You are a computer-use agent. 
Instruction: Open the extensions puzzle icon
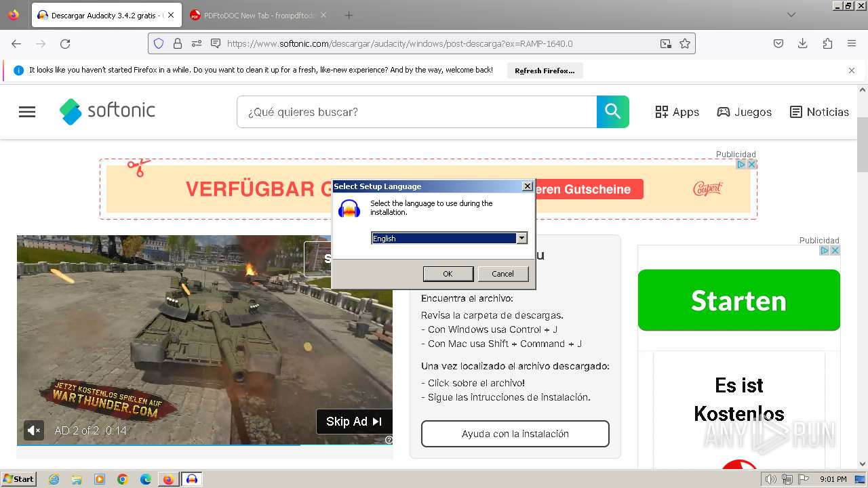(x=827, y=43)
